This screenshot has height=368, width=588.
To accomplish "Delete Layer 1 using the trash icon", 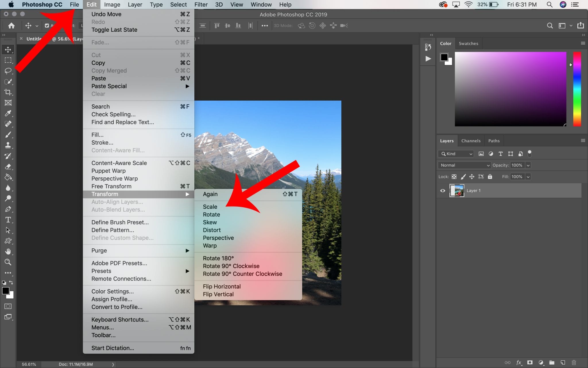I will 573,363.
